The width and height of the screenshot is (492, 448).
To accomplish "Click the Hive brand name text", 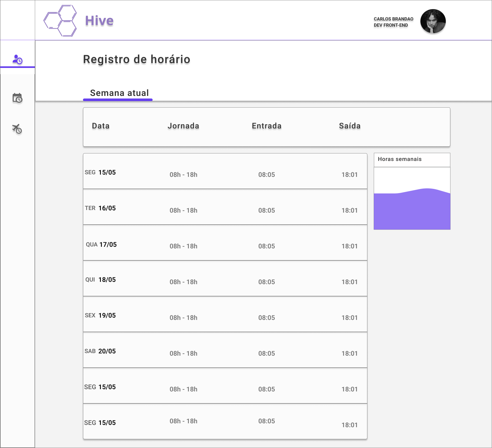I will point(99,21).
